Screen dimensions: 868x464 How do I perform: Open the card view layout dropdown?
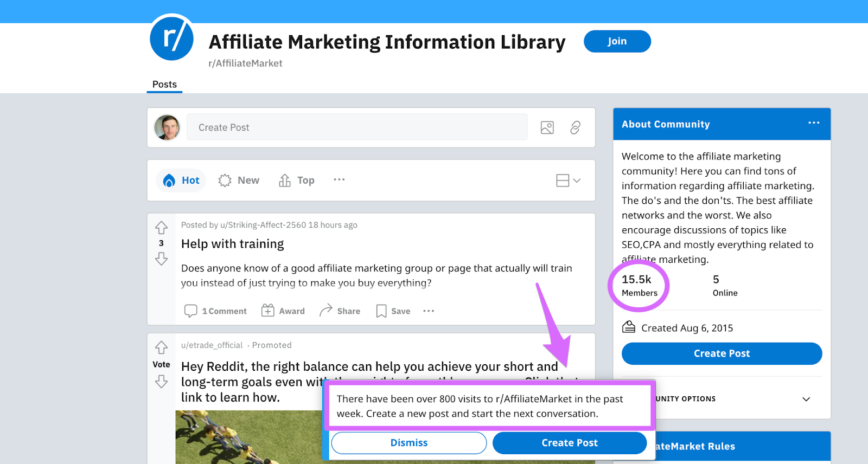(568, 181)
